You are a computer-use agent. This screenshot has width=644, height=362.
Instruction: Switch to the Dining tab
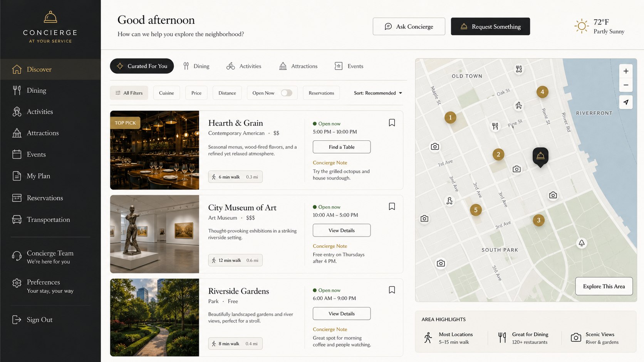point(196,66)
